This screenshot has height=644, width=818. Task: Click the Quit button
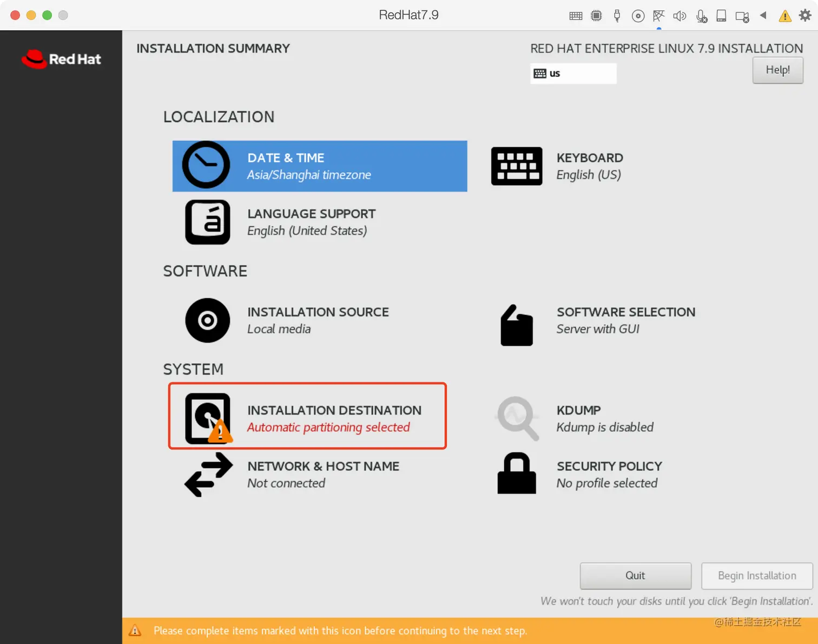(x=636, y=576)
